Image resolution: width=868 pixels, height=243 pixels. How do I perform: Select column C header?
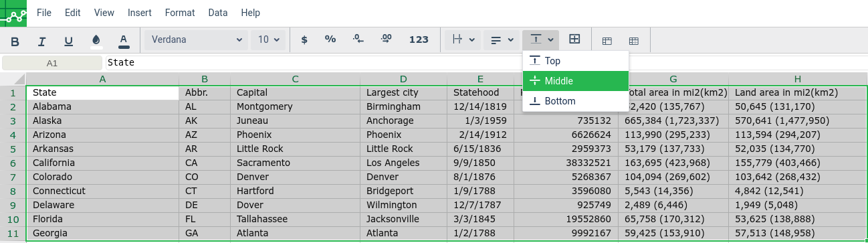(x=295, y=79)
